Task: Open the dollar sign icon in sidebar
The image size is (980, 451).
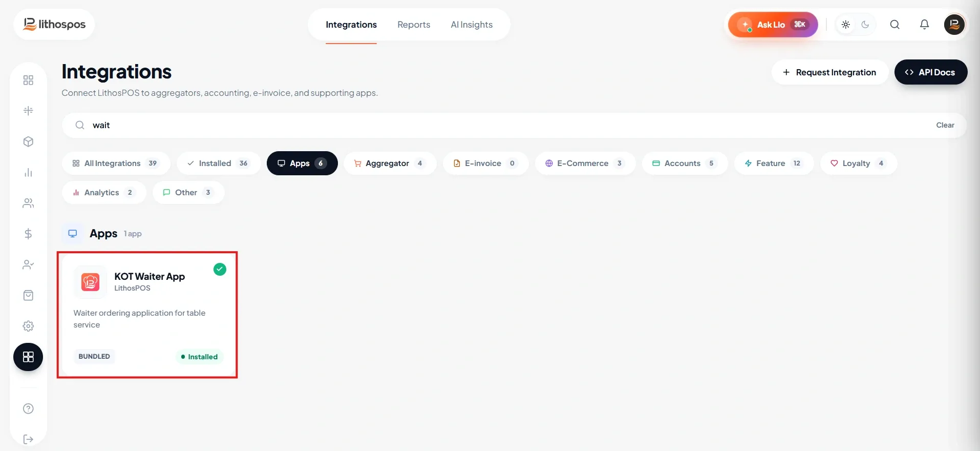Action: tap(28, 234)
